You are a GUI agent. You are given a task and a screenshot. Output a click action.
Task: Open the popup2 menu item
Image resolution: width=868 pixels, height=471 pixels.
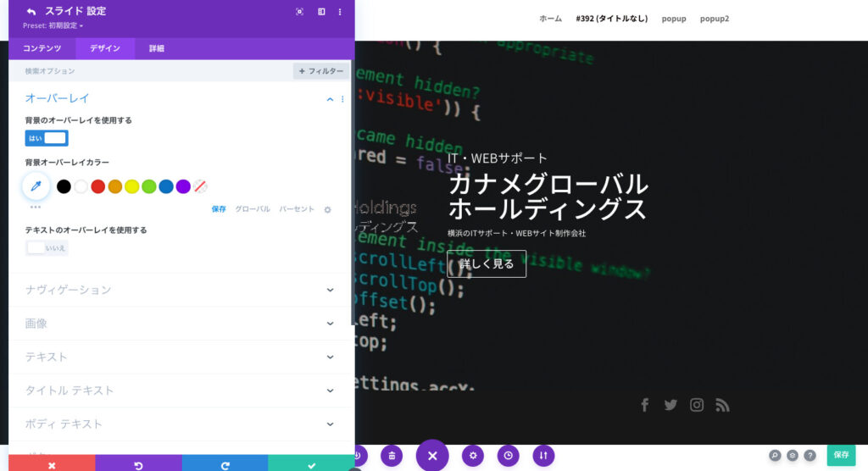[x=714, y=19]
